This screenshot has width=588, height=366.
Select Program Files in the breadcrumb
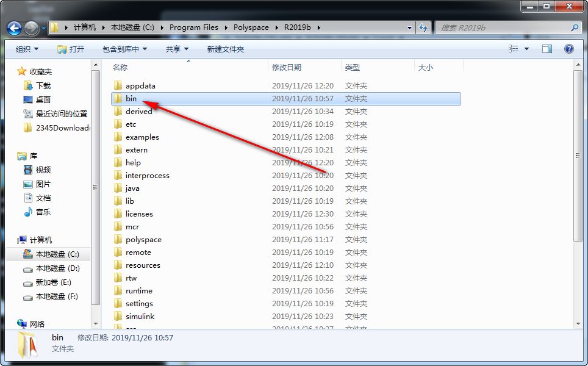click(x=193, y=27)
